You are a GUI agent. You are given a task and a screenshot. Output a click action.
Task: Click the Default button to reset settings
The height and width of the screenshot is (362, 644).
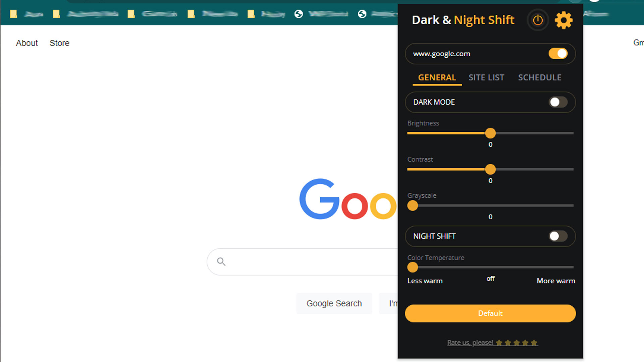tap(490, 313)
